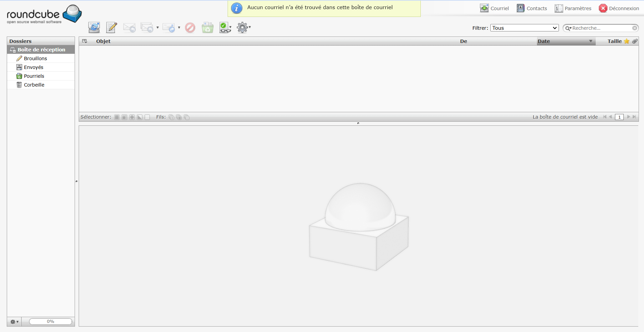Toggle the star flagged column header
The width and height of the screenshot is (644, 332).
click(x=626, y=41)
